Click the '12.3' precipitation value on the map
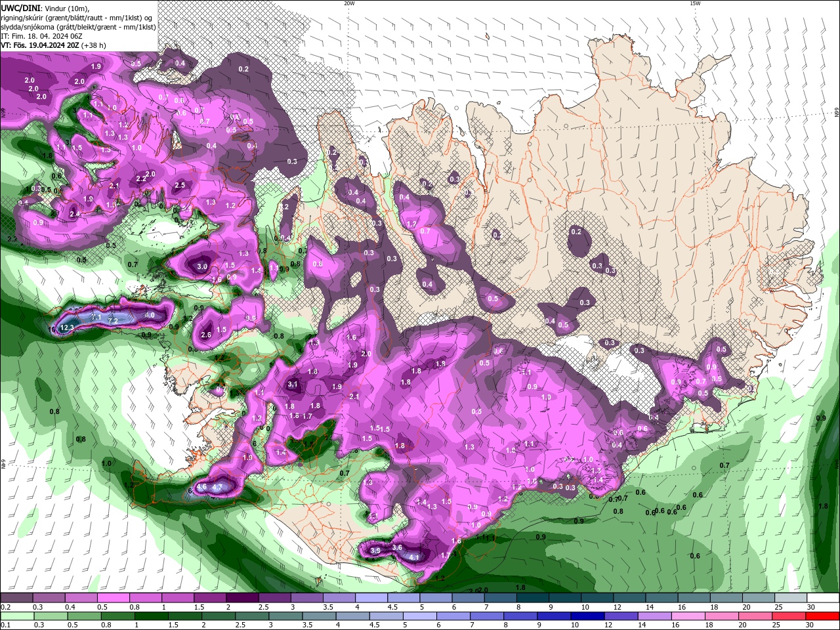Image resolution: width=840 pixels, height=630 pixels. click(66, 327)
